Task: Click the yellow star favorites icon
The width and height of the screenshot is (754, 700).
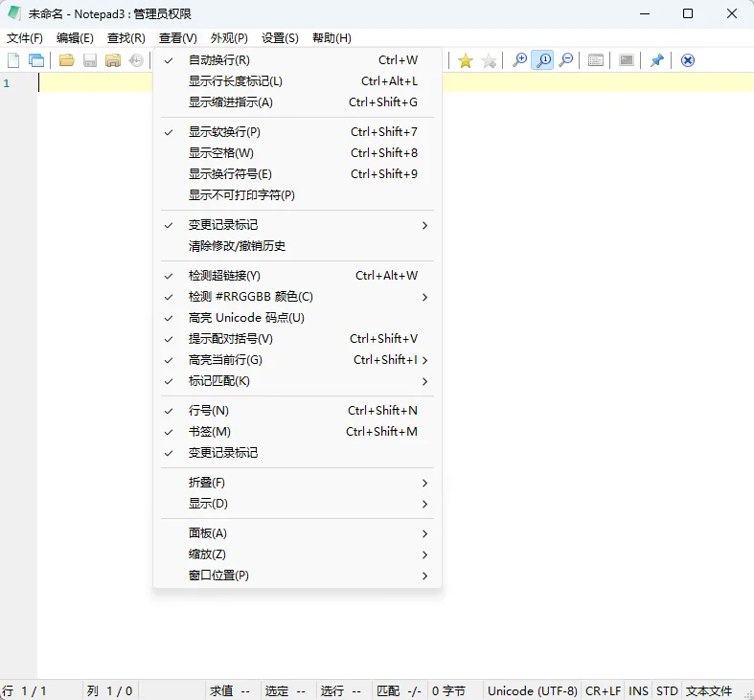Action: pyautogui.click(x=466, y=60)
